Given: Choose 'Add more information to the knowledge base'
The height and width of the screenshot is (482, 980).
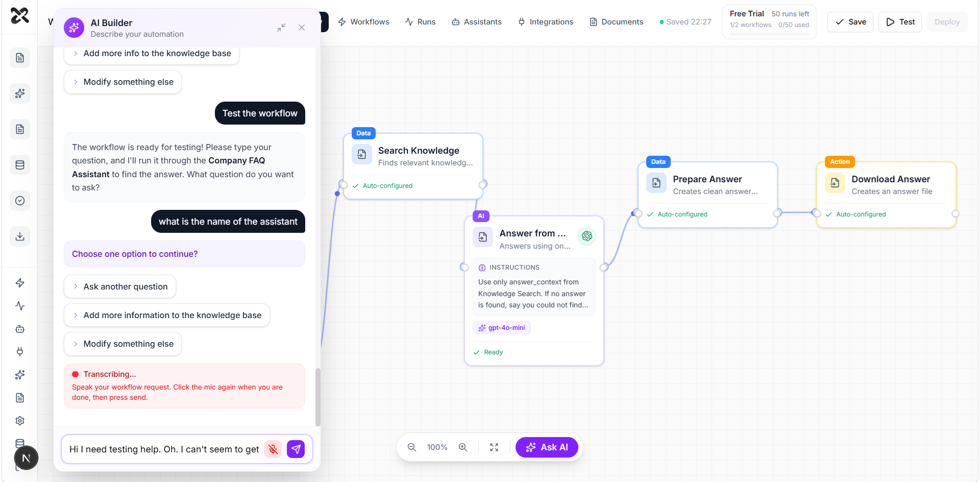Looking at the screenshot, I should (167, 315).
